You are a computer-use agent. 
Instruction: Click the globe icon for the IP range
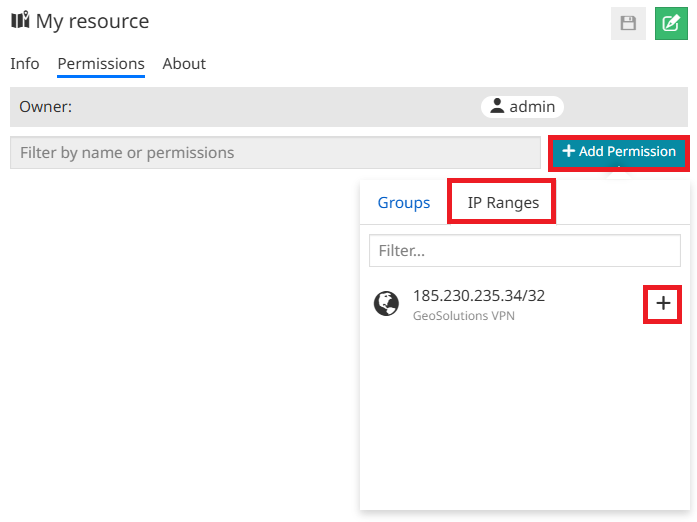[x=387, y=304]
